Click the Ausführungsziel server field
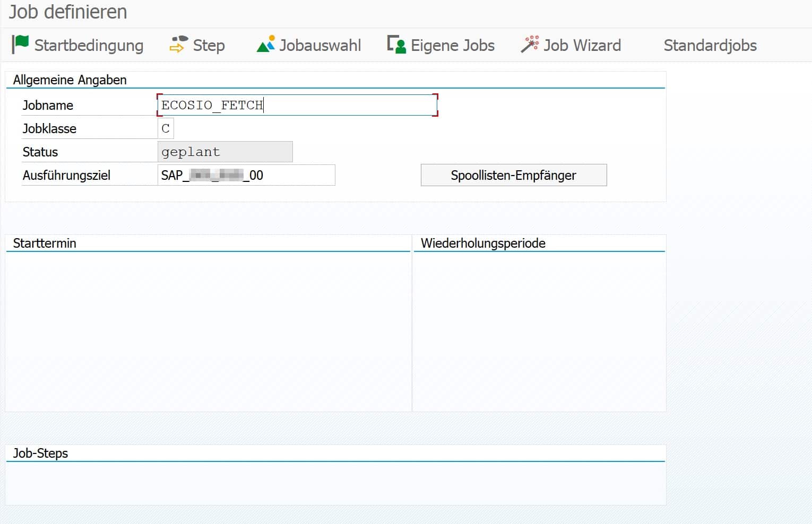 click(246, 175)
